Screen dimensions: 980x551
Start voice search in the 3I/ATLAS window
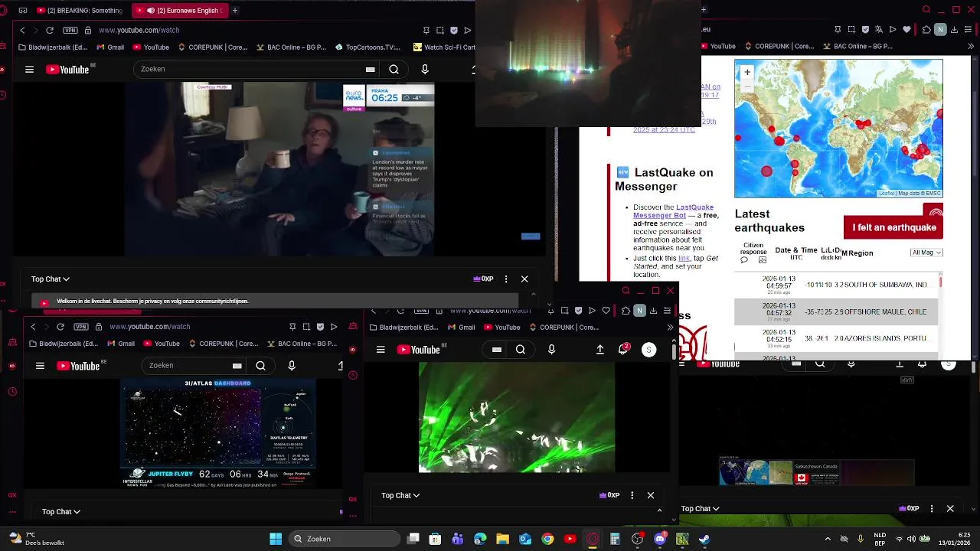292,366
